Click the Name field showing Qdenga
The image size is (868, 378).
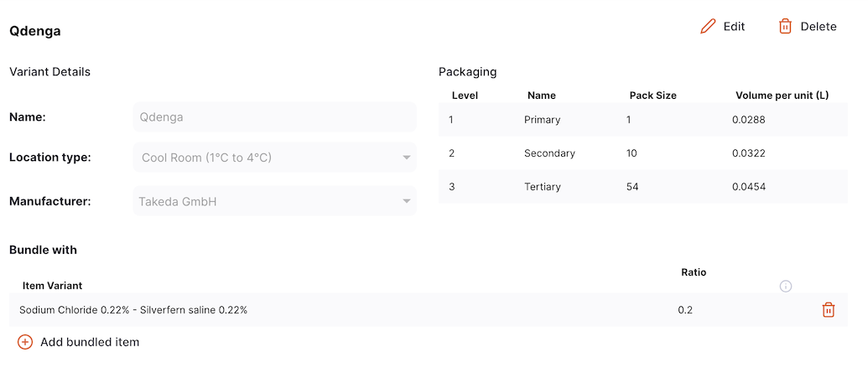274,117
